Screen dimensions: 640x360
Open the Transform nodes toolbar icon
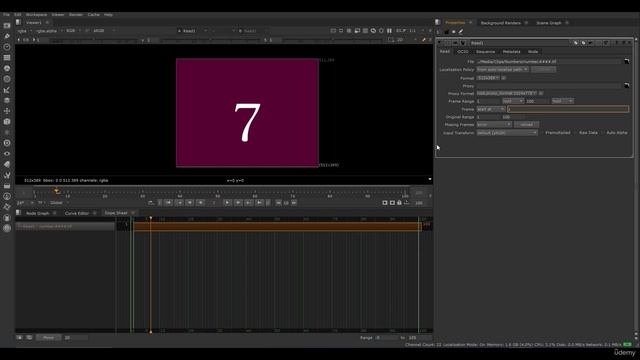tap(7, 111)
